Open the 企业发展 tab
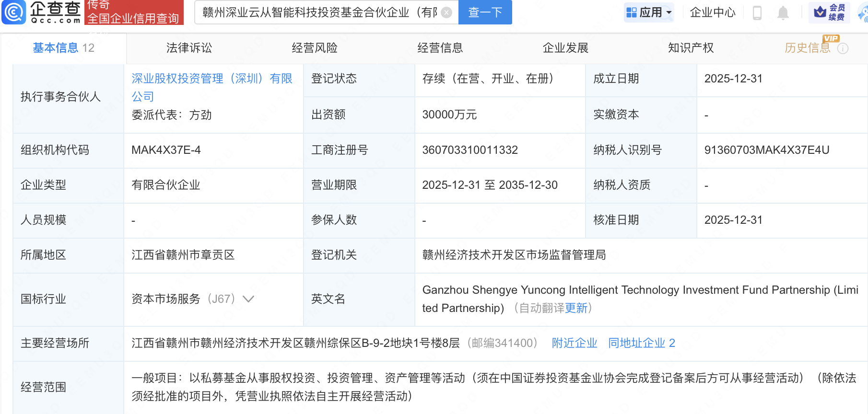 (x=565, y=48)
